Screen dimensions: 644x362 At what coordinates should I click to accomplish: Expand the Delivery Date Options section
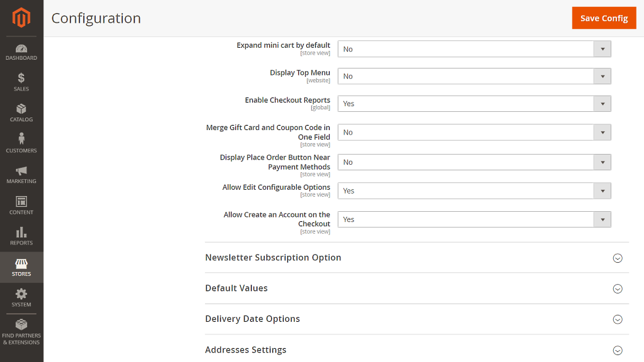417,319
